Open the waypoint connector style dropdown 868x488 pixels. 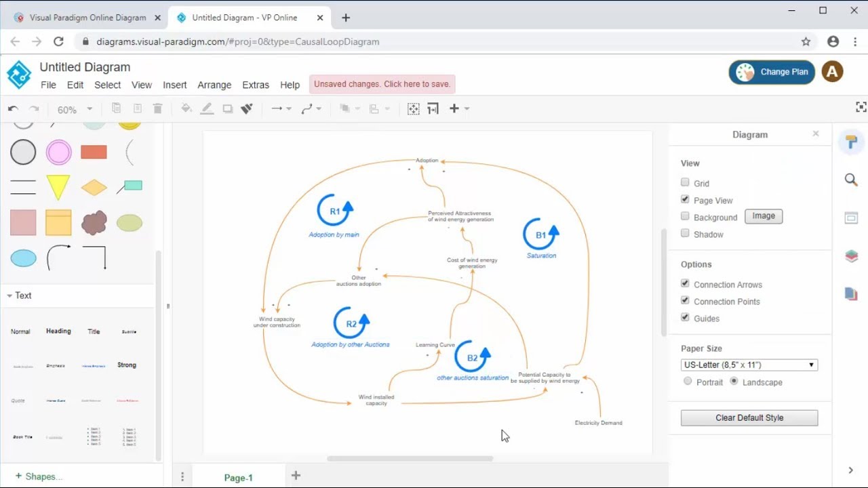click(311, 108)
